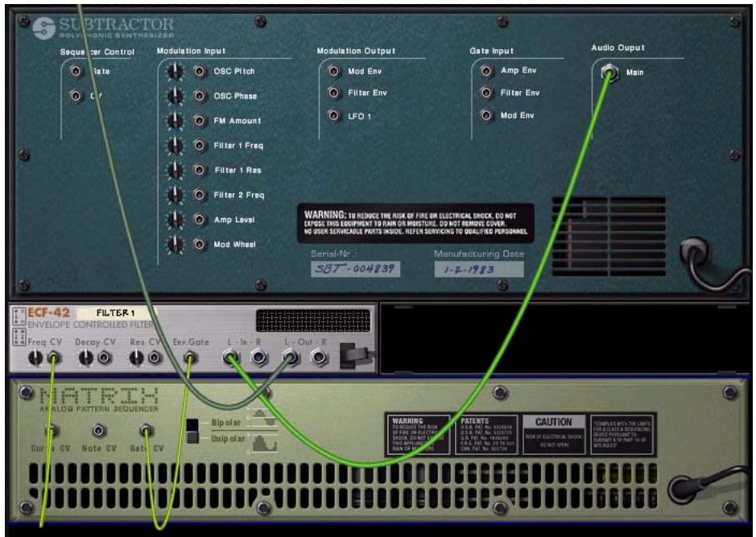Screen dimensions: 756x537
Task: Click the Curve CV output on the Matrix
Action: (50, 431)
